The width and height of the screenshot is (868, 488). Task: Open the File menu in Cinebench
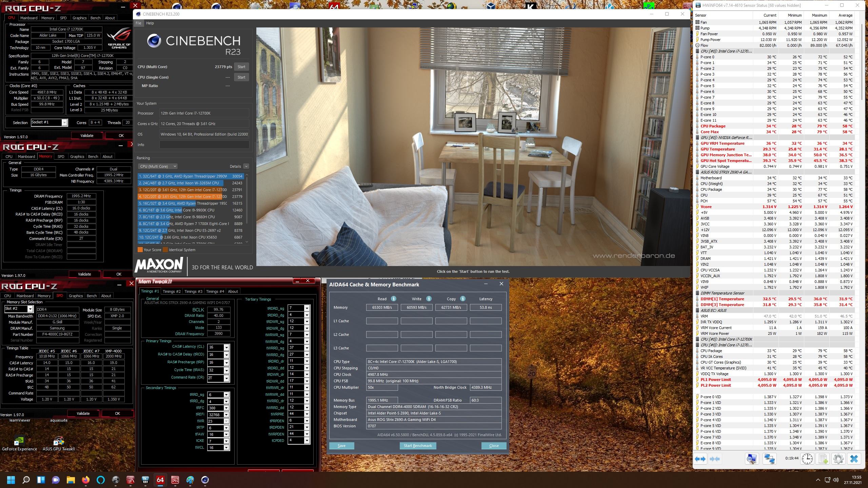(138, 23)
